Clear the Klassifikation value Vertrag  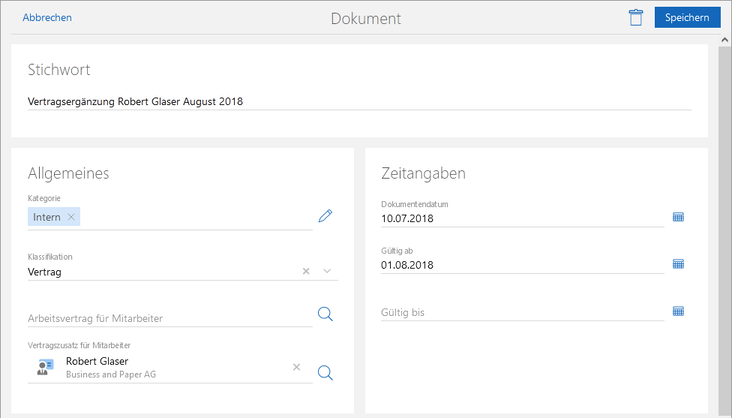pos(306,271)
